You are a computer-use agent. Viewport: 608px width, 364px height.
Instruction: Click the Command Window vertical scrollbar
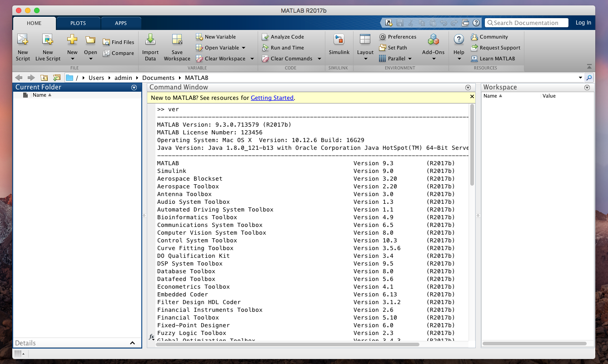point(472,145)
